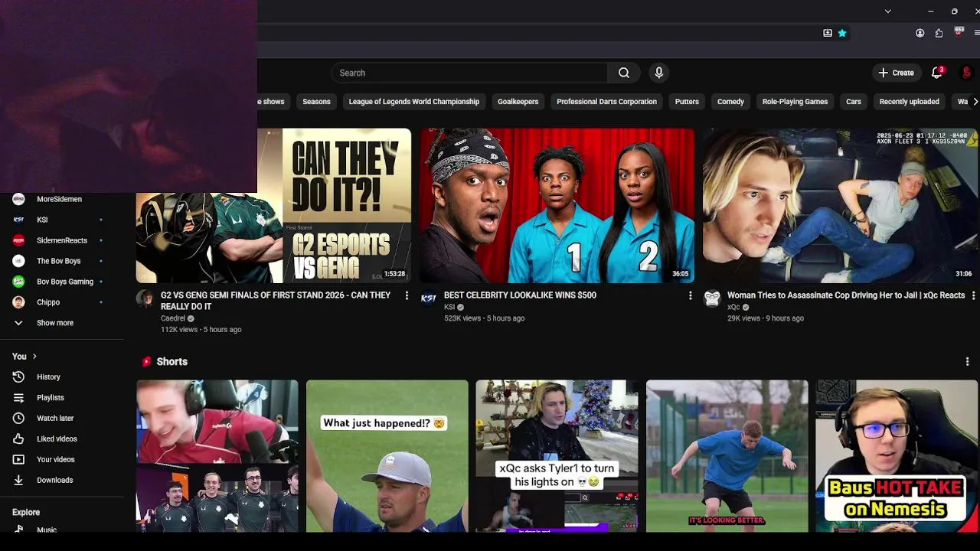Viewport: 980px width, 551px height.
Task: Open options menu for Celebrity Lookalike video
Action: point(690,295)
